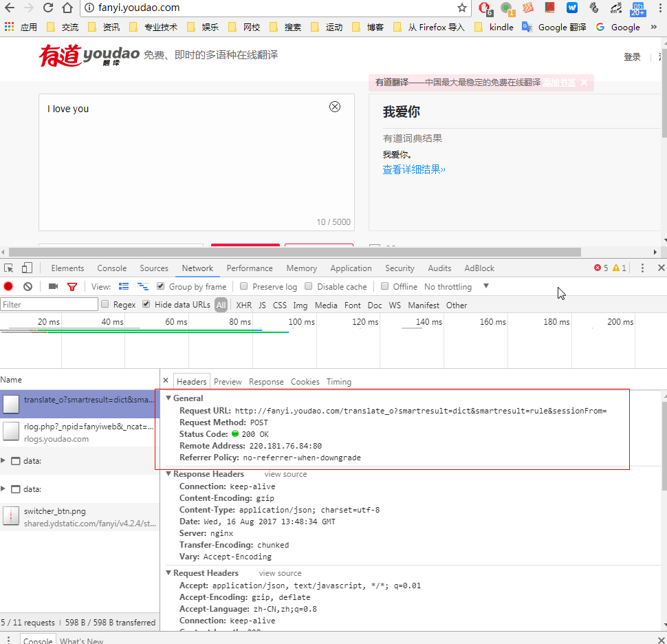Click the capture screenshots camera icon
The image size is (667, 644).
pyautogui.click(x=53, y=287)
